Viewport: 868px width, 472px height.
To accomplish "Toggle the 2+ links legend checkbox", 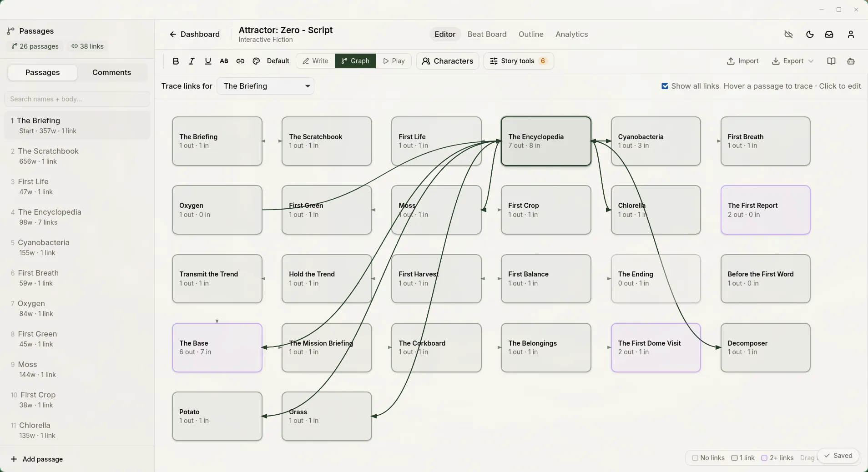I will pyautogui.click(x=764, y=458).
